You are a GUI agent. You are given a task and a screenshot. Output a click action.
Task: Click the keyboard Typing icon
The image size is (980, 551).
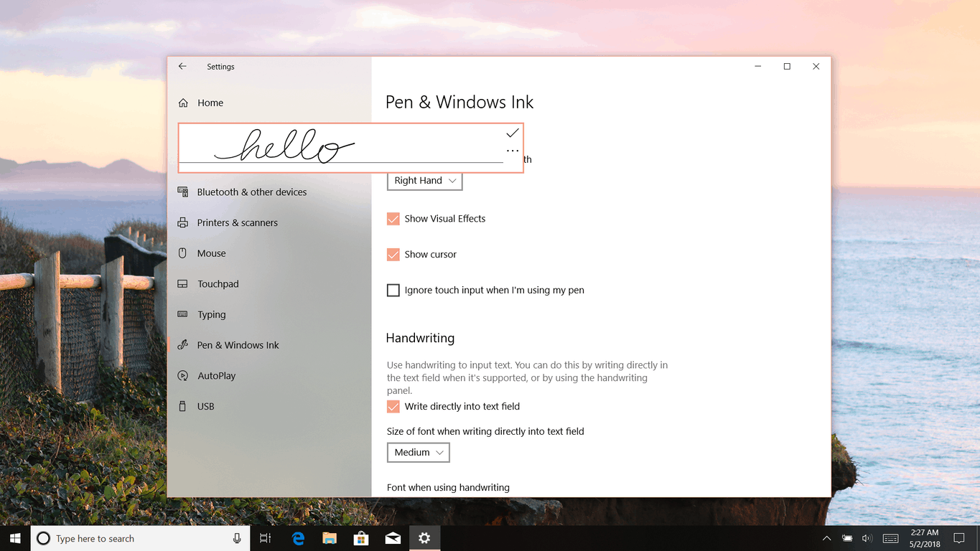[183, 314]
